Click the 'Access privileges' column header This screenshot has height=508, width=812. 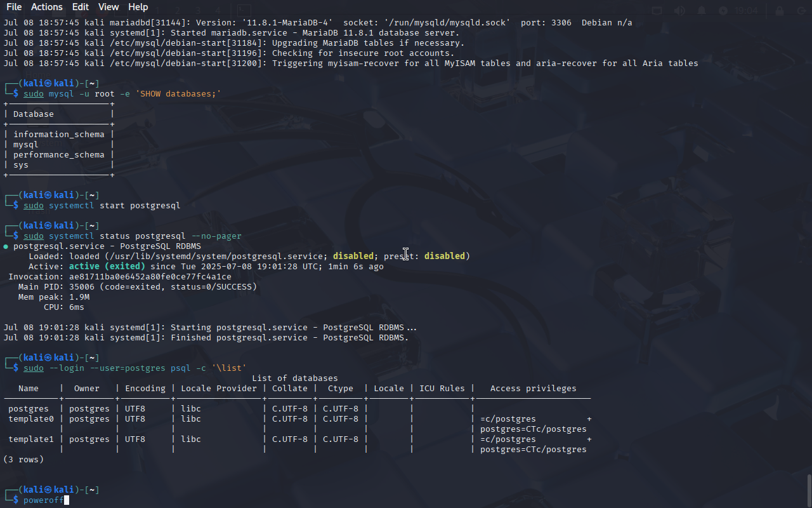point(534,389)
